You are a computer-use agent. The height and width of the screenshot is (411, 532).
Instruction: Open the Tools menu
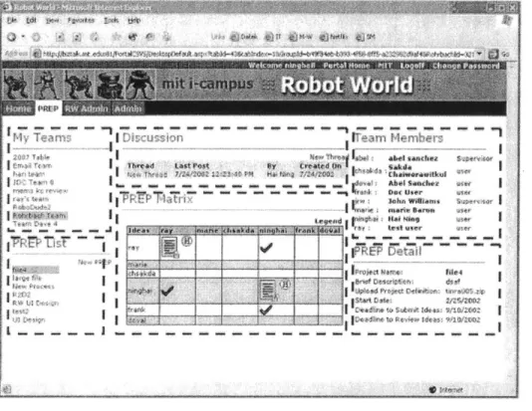pyautogui.click(x=111, y=20)
